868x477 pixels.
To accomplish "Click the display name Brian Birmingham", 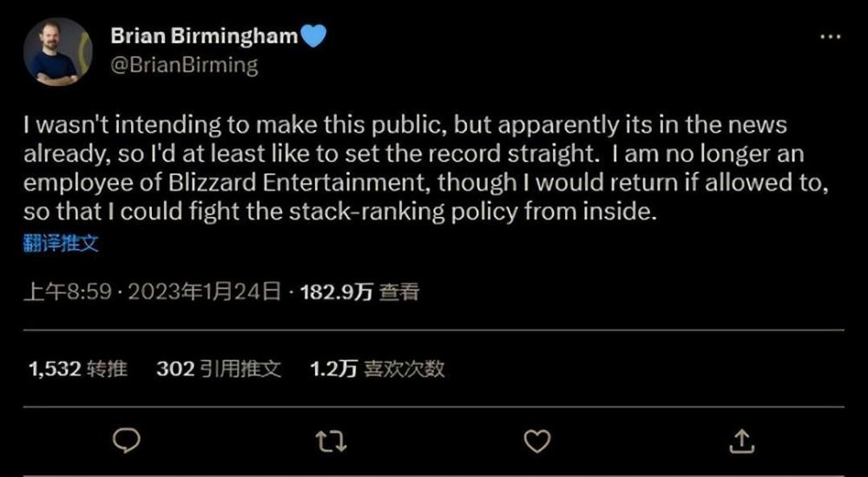I will click(205, 36).
